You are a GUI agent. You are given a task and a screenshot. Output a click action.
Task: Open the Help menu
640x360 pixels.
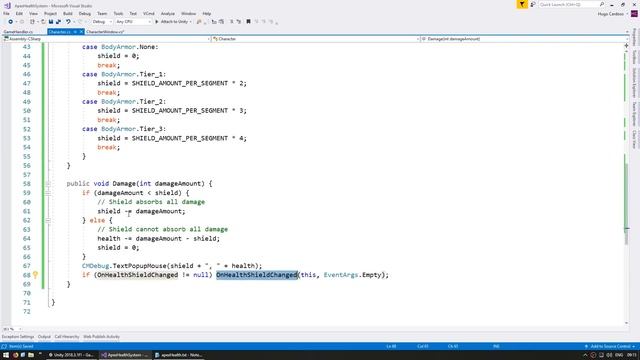207,13
